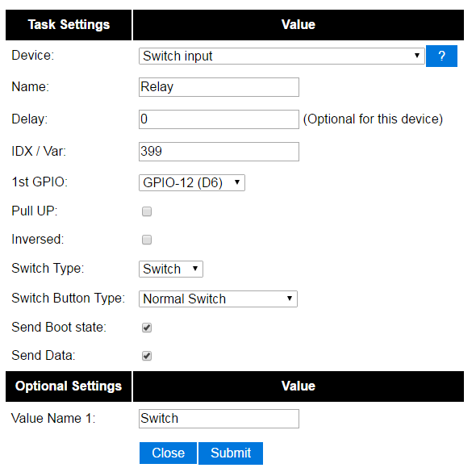Tick the Inversed checkbox
Image resolution: width=476 pixels, height=472 pixels.
[147, 240]
